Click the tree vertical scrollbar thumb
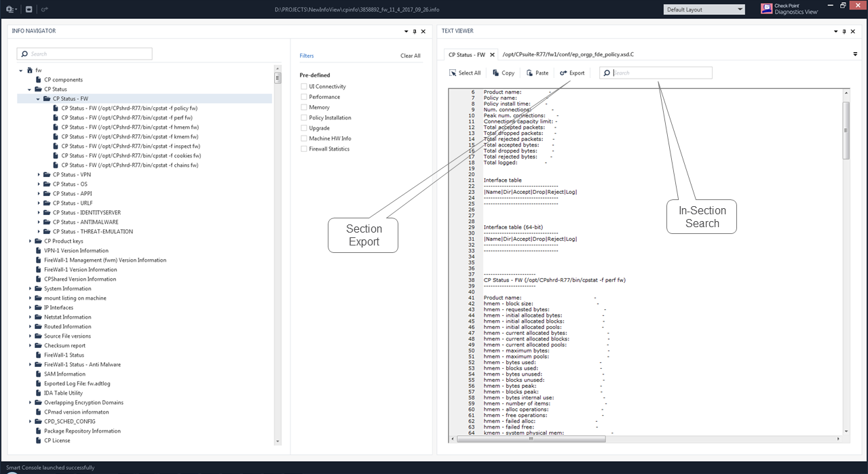Screen dimensions: 868x474 [278, 77]
